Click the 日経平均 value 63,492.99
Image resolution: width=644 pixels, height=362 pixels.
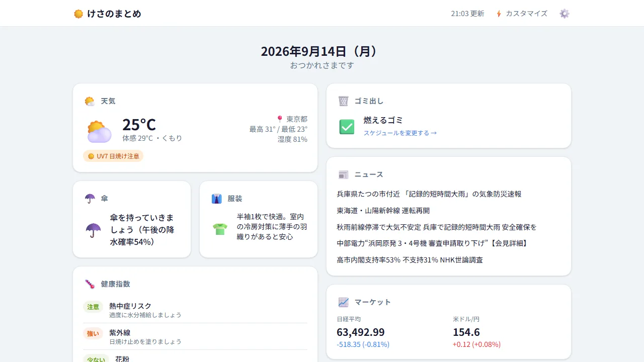tap(361, 332)
